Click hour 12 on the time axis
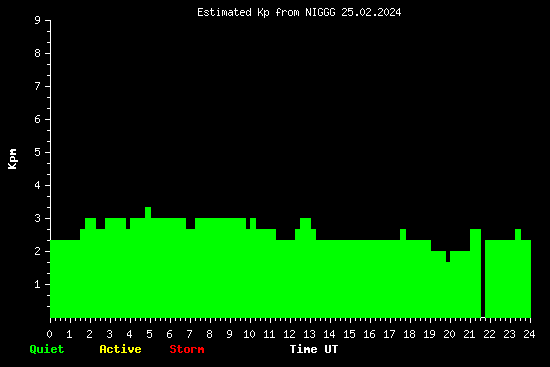Viewport: 550px width, 367px height. [289, 334]
